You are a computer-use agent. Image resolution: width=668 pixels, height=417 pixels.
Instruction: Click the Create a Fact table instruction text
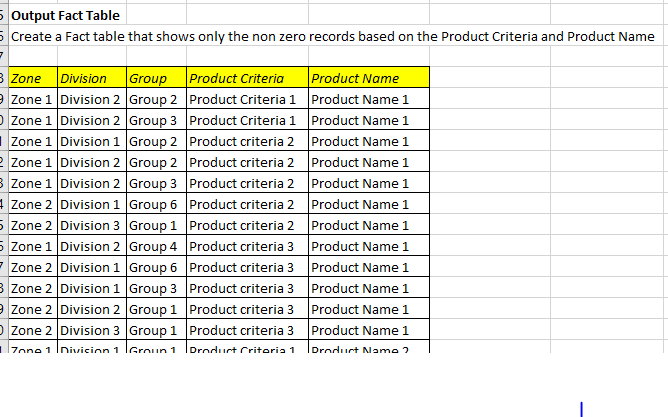[332, 36]
